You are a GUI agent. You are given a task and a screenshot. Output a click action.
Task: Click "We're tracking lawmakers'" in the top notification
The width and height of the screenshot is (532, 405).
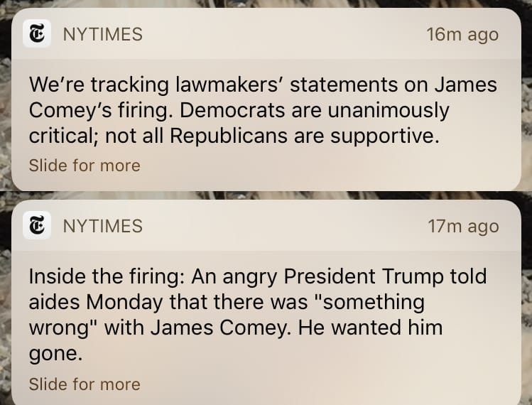(146, 85)
